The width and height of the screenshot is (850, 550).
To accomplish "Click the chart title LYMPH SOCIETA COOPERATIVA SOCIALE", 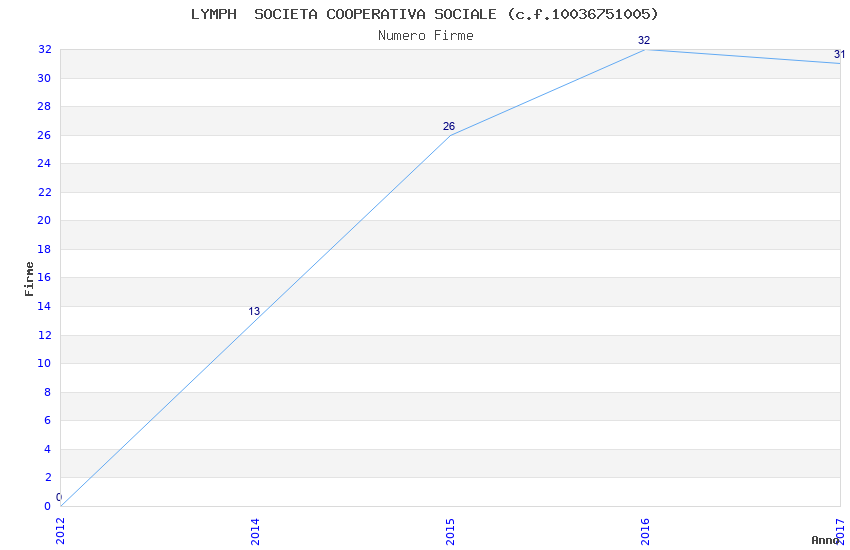I will 424,14.
